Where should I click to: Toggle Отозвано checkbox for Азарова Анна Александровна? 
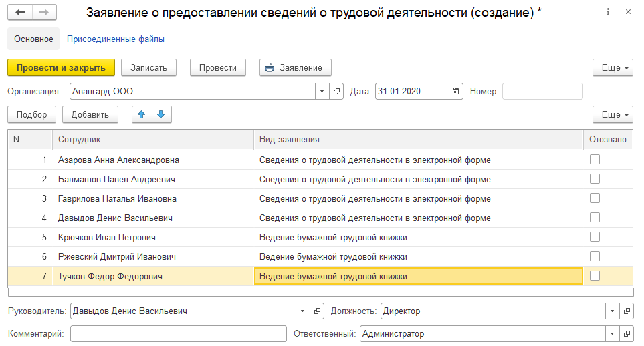(595, 160)
